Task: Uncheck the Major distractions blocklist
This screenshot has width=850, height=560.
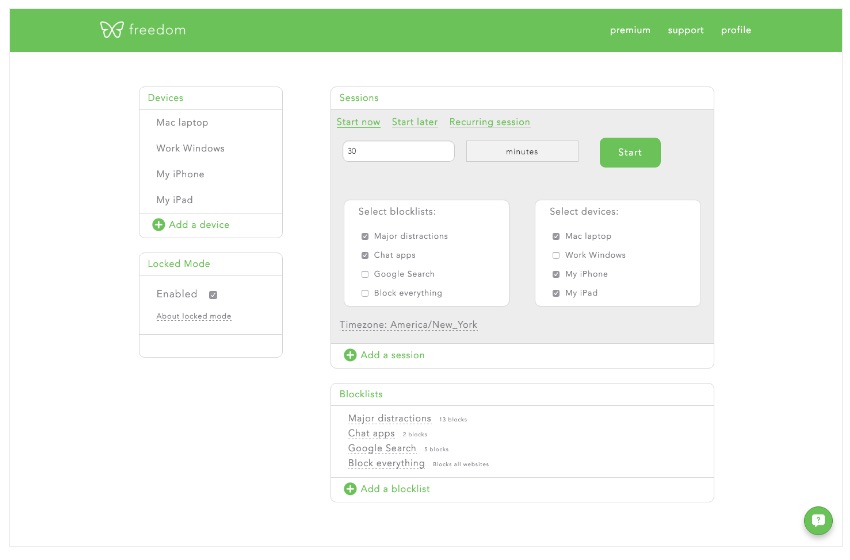Action: click(365, 236)
